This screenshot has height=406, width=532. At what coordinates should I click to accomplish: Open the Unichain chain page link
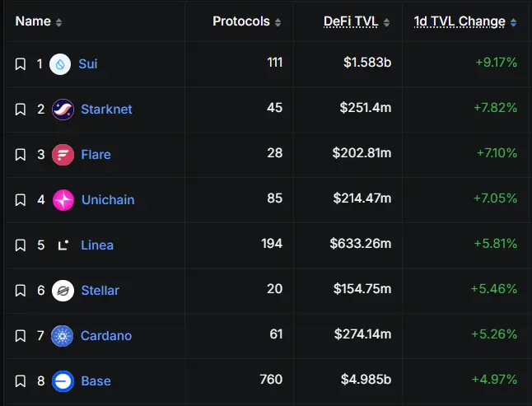pyautogui.click(x=108, y=200)
